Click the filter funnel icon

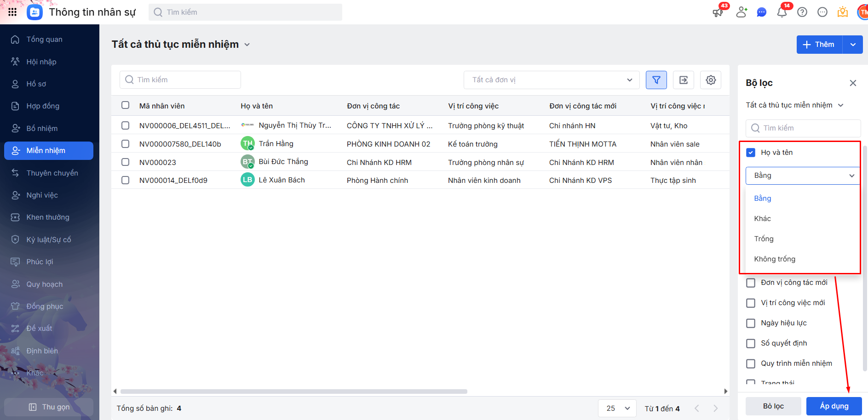click(x=656, y=80)
